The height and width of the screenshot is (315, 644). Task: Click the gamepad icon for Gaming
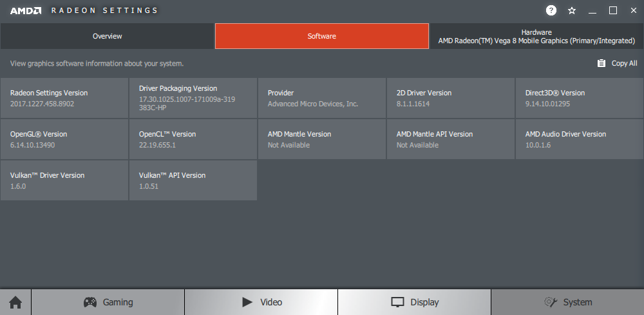click(x=90, y=302)
